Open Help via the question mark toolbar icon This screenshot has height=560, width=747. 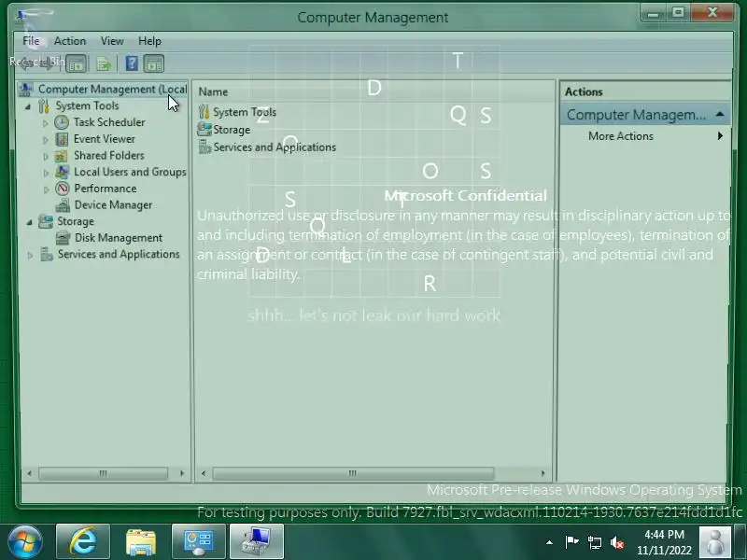pyautogui.click(x=132, y=63)
